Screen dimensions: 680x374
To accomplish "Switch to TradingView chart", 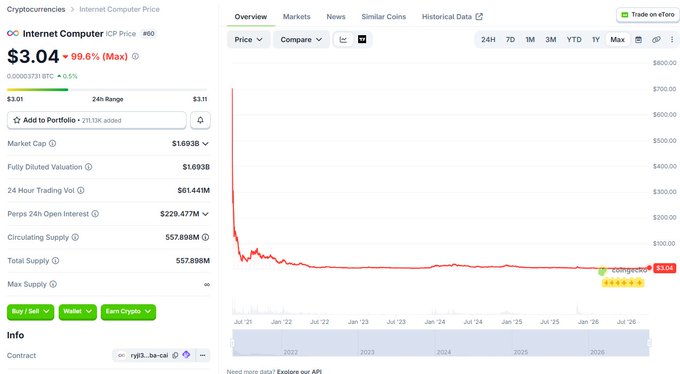I will click(x=362, y=39).
